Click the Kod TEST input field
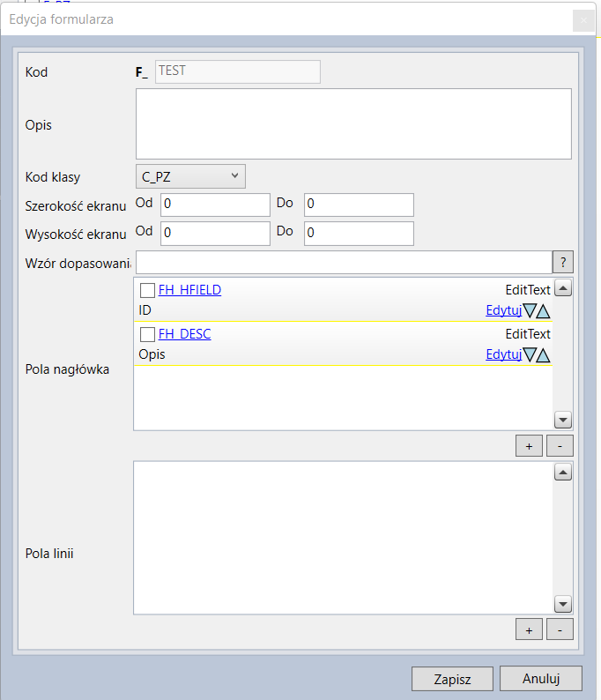Screen dimensions: 601x700 (238, 72)
